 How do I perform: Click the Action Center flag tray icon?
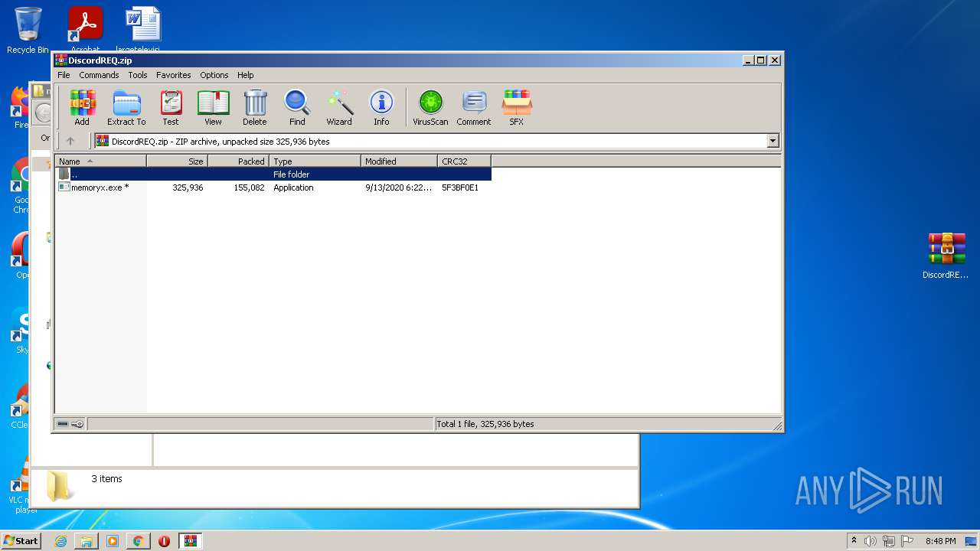coord(908,541)
